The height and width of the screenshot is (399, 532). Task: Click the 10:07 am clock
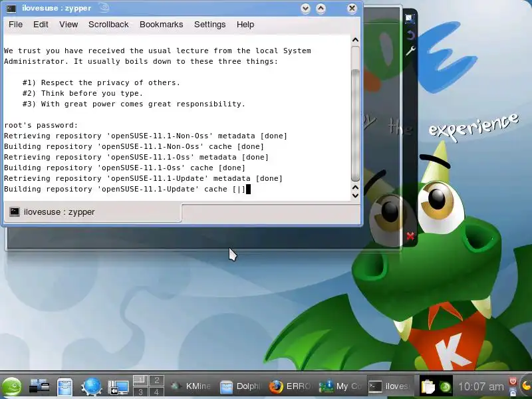pyautogui.click(x=481, y=386)
